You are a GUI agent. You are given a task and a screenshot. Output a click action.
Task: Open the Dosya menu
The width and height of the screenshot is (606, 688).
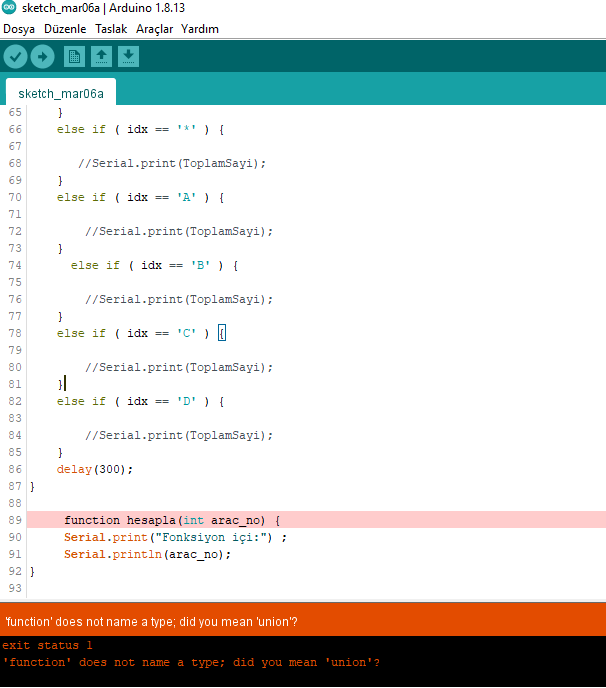(19, 29)
